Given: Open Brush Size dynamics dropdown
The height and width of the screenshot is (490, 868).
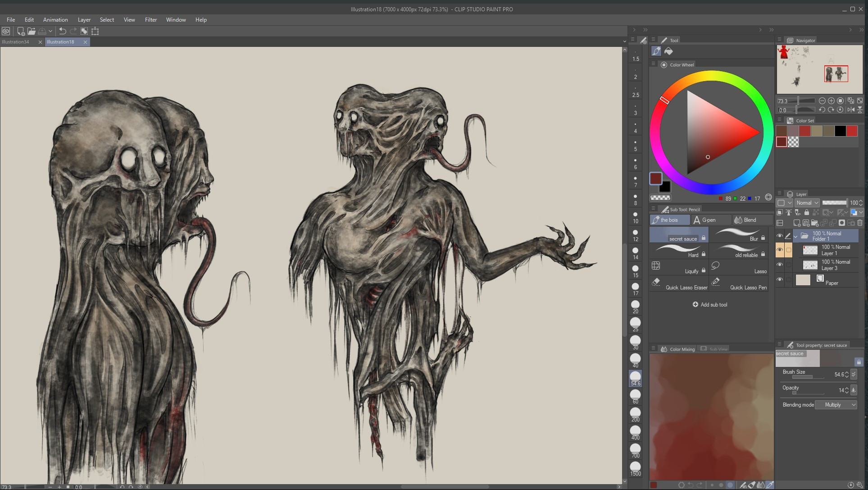Looking at the screenshot, I should click(854, 374).
